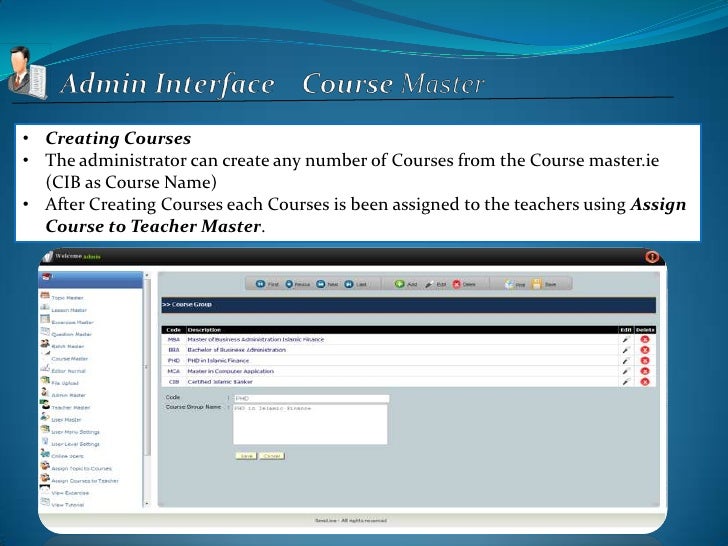Click the floppy-disk Save toolbar button
The image size is (728, 546).
544,284
